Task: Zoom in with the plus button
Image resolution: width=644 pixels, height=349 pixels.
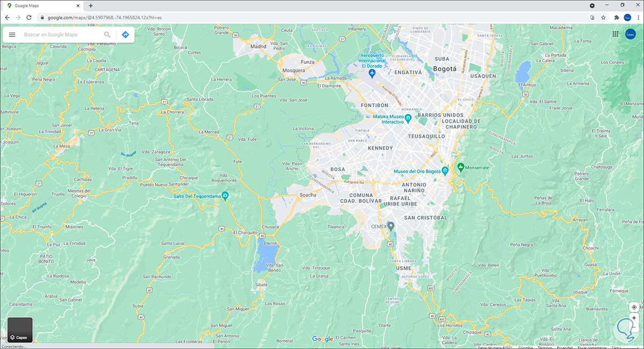Action: [x=634, y=318]
